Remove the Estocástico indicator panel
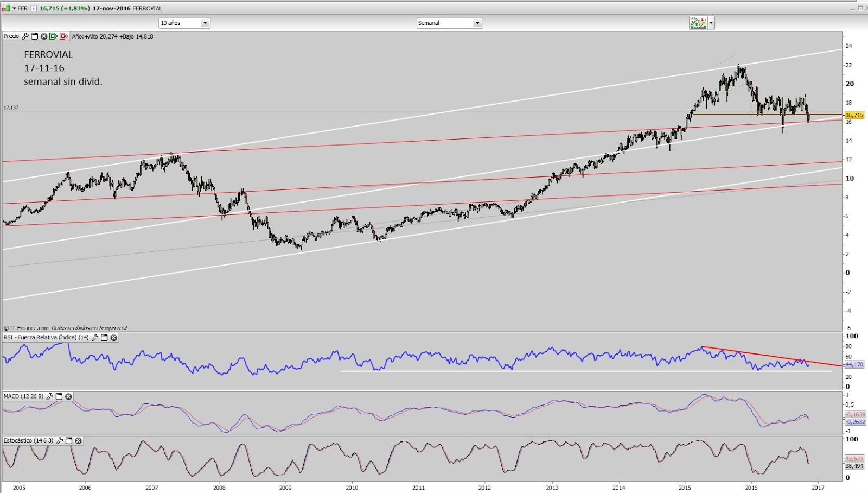868x493 pixels. click(x=79, y=441)
